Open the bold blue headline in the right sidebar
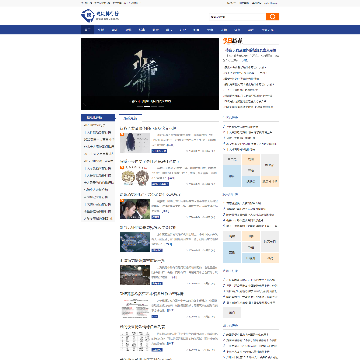Viewport: 360px width, 360px height. coord(250,50)
